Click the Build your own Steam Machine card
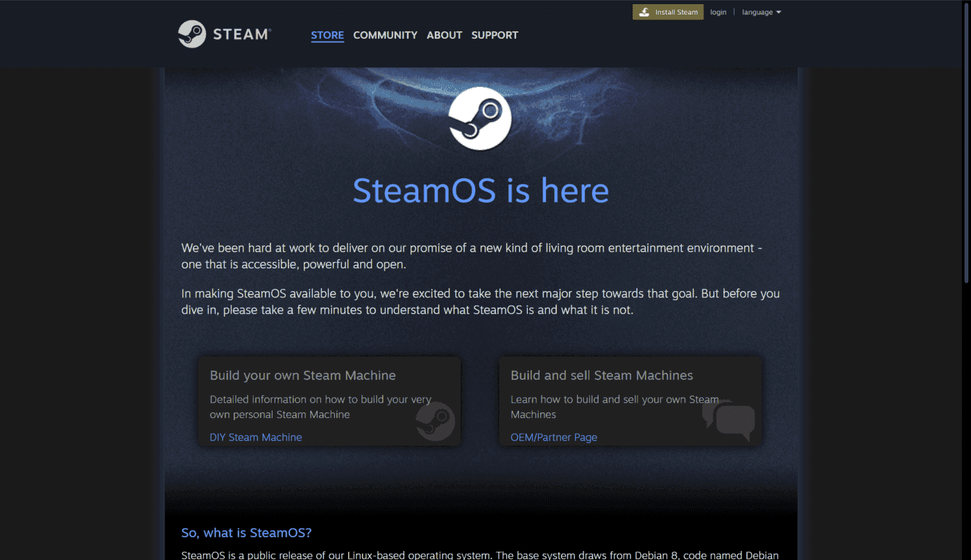The width and height of the screenshot is (971, 560). [329, 401]
